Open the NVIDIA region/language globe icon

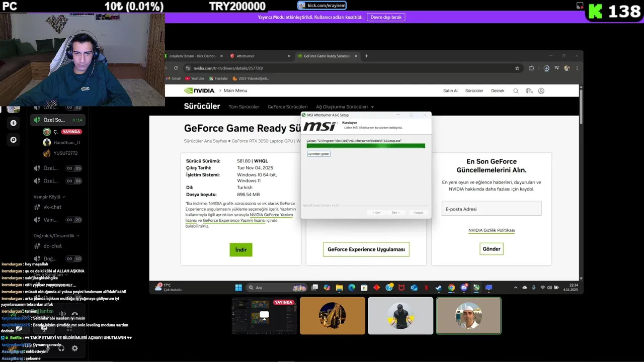[x=529, y=91]
